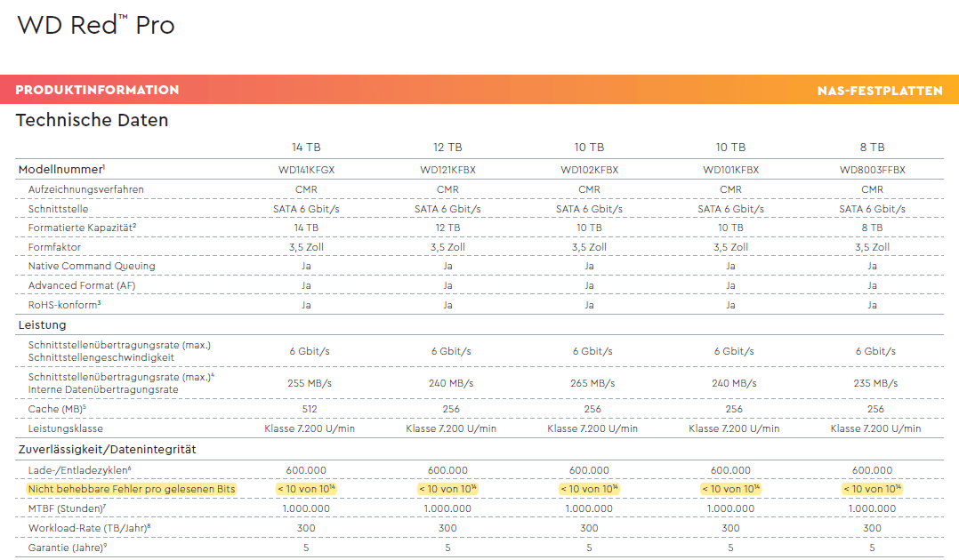The width and height of the screenshot is (959, 560).
Task: Select model number WD141KFGX
Action: tap(306, 170)
